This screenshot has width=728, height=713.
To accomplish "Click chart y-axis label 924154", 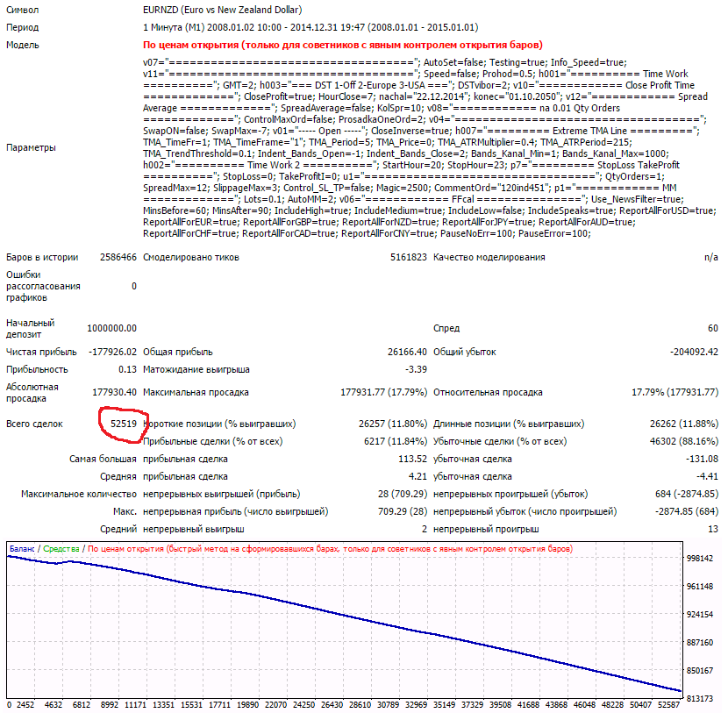I will click(x=700, y=615).
